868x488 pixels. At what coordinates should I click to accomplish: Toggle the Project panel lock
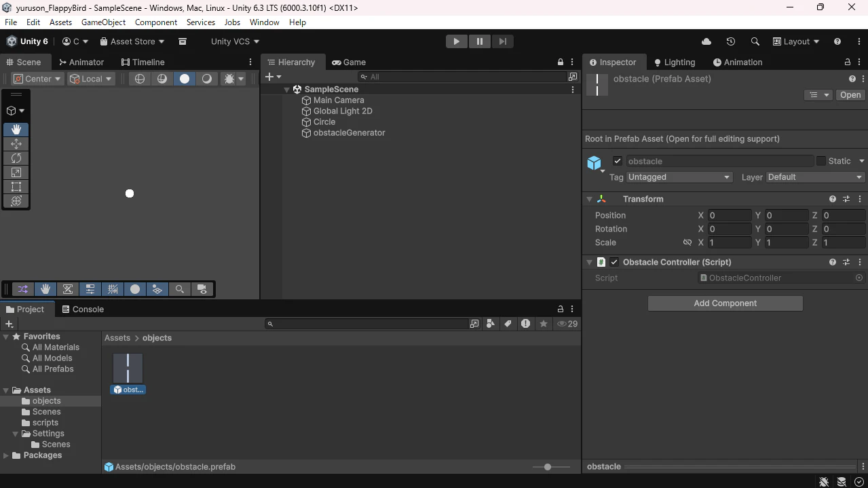click(x=561, y=309)
